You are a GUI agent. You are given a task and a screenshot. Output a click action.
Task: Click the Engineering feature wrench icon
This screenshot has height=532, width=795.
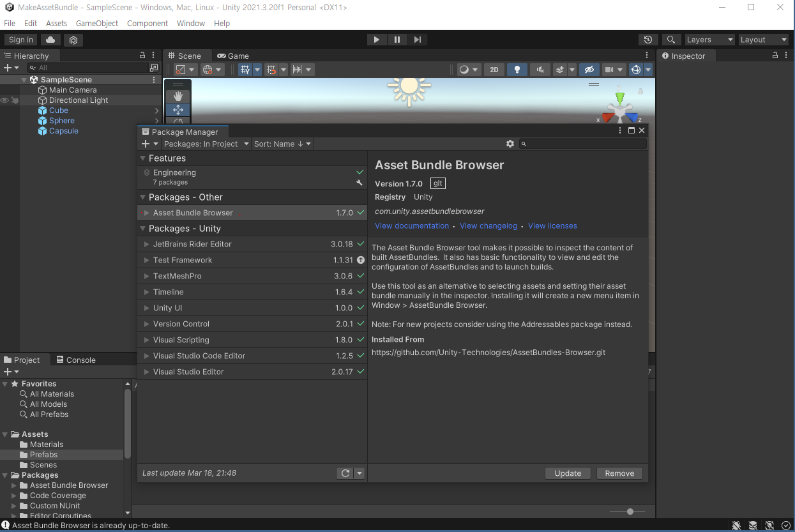[x=360, y=183]
